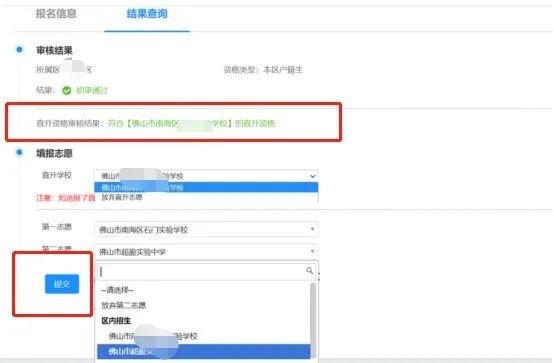Select the highlighted 佛山市 option in 区内招生

[x=204, y=351]
